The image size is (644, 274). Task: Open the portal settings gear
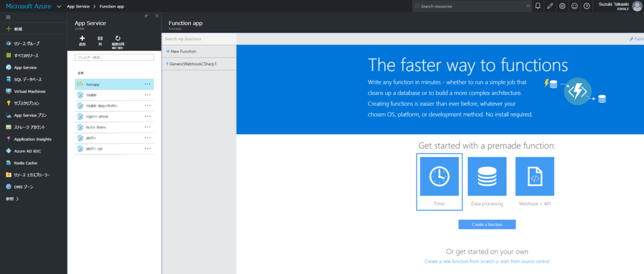pos(562,6)
